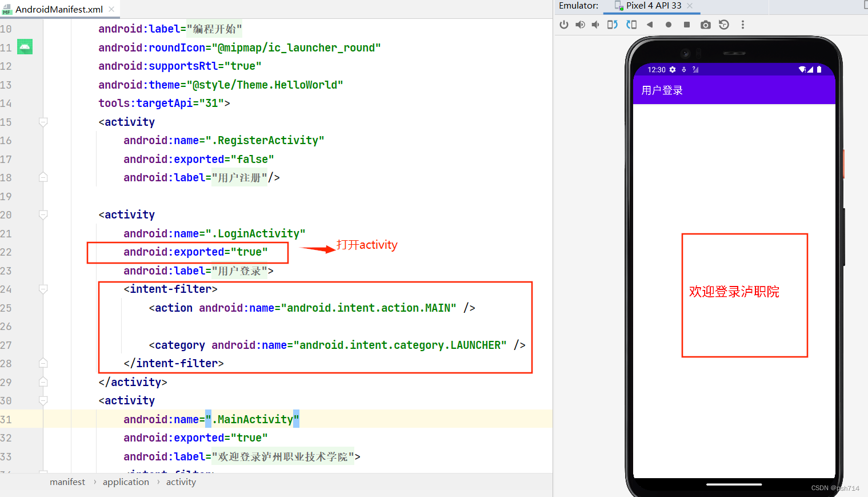Screen dimensions: 868x497
Task: Rotate the emulator device right
Action: [x=631, y=25]
